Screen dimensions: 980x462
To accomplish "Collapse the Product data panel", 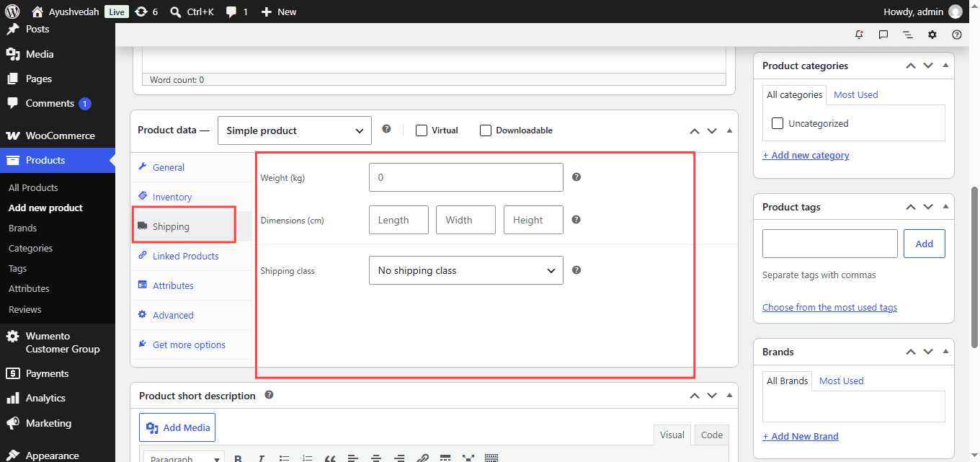I will 729,130.
